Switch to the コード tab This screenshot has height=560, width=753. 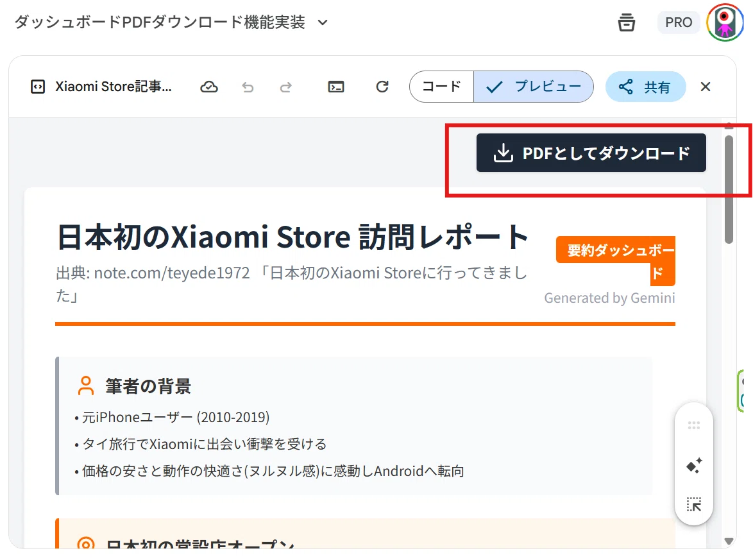pos(442,87)
